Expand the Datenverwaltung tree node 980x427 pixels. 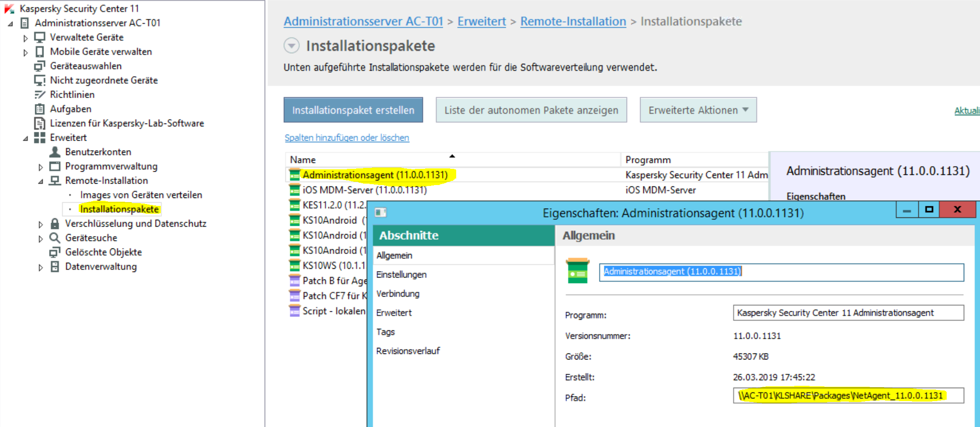[40, 267]
